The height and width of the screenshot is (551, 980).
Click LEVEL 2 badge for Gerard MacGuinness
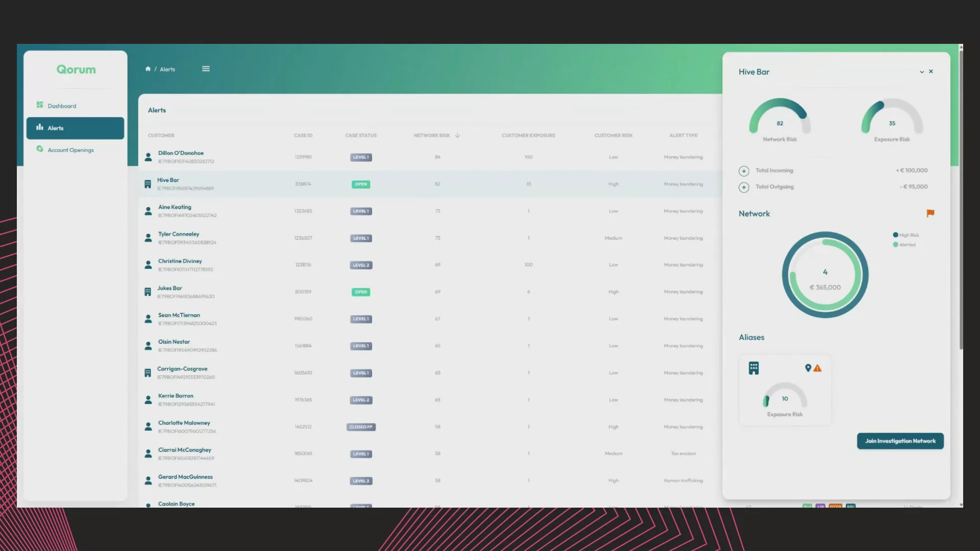point(361,481)
